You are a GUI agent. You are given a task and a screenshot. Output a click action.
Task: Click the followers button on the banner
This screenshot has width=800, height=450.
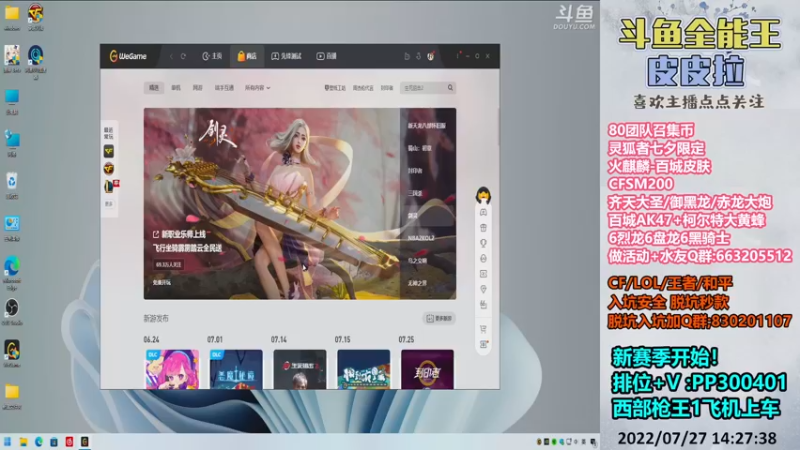[x=168, y=264]
